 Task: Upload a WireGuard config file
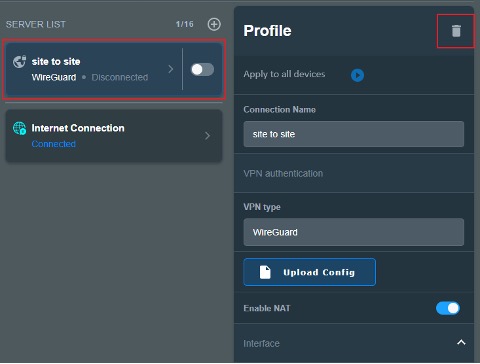click(309, 272)
